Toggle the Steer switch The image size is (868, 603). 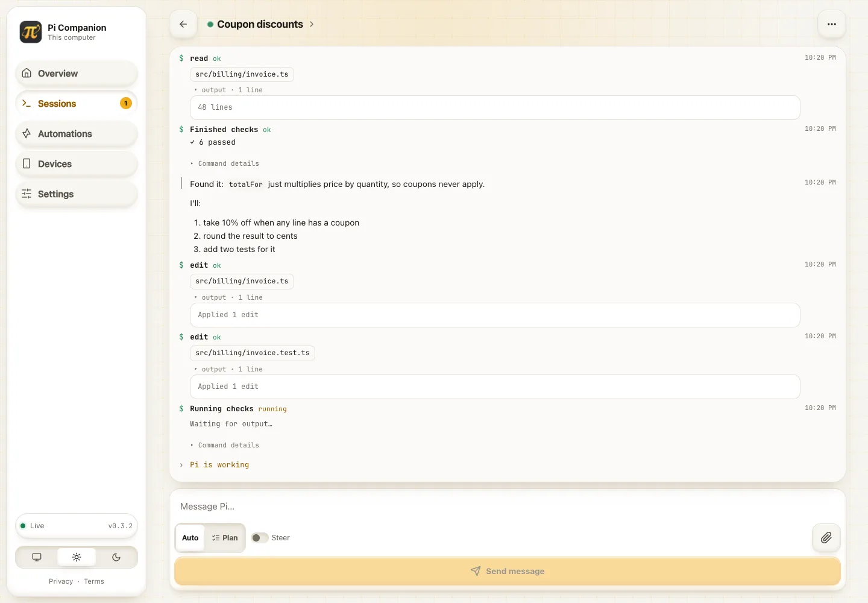(x=260, y=538)
